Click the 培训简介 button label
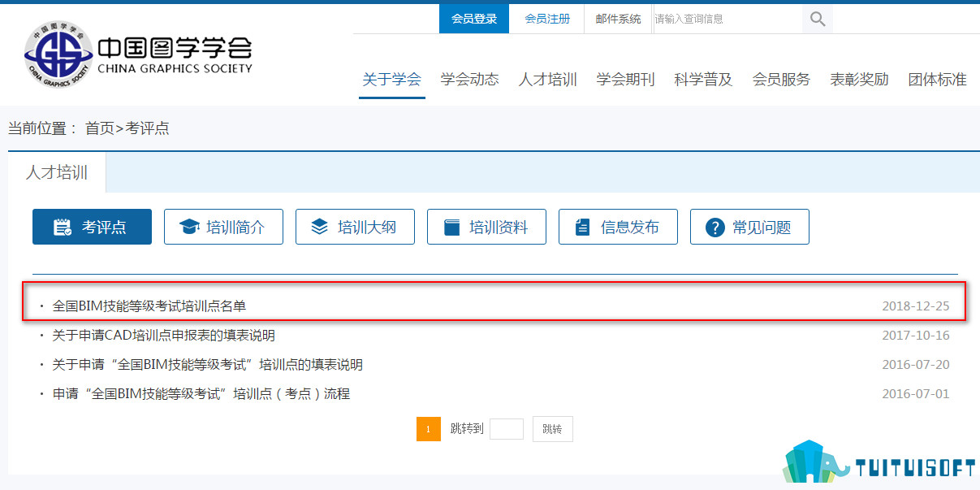 (235, 228)
